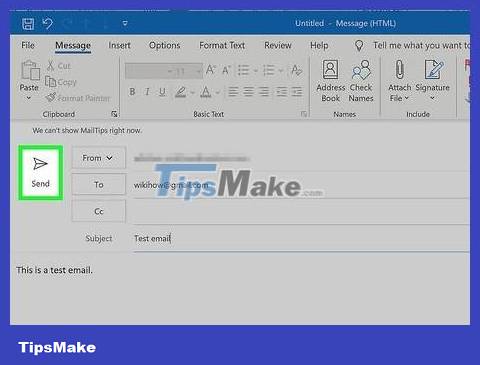This screenshot has width=480, height=365.
Task: Expand the font color dropdown
Action: point(217,92)
